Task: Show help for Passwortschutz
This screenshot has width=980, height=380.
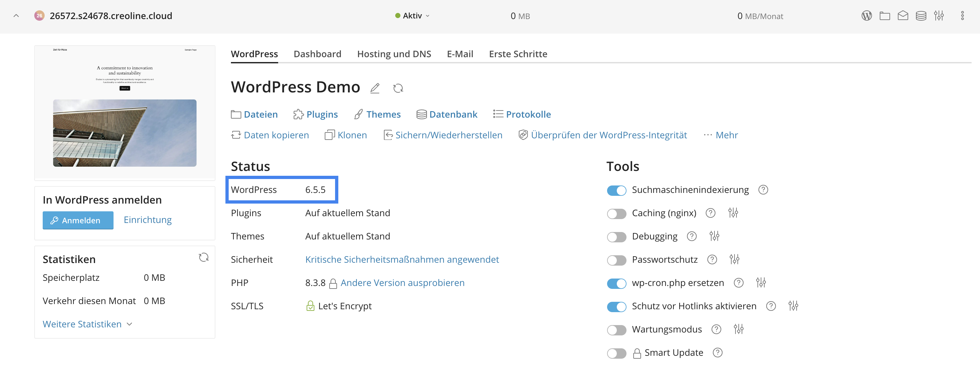Action: pos(712,259)
